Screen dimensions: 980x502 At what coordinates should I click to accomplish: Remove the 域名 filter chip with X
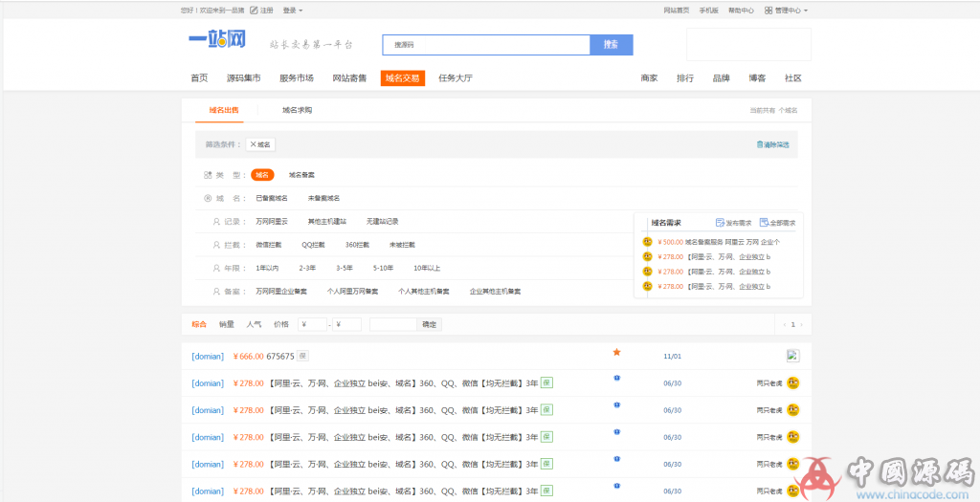pos(253,144)
